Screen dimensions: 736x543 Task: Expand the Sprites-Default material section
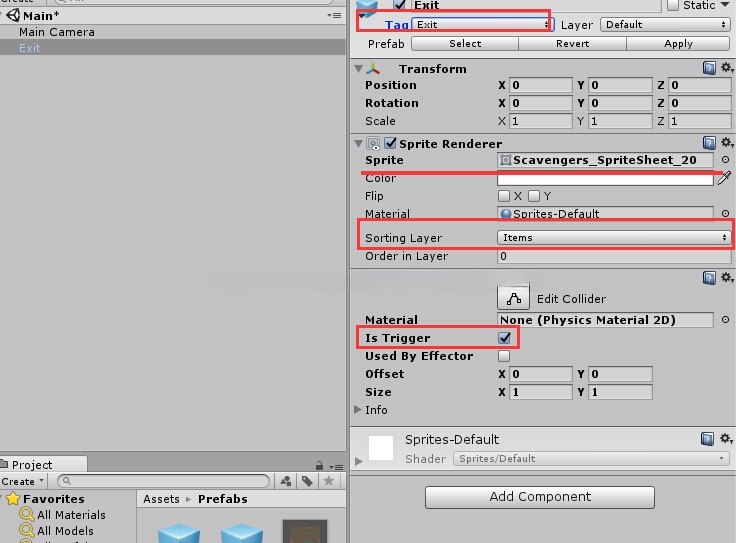(x=359, y=461)
